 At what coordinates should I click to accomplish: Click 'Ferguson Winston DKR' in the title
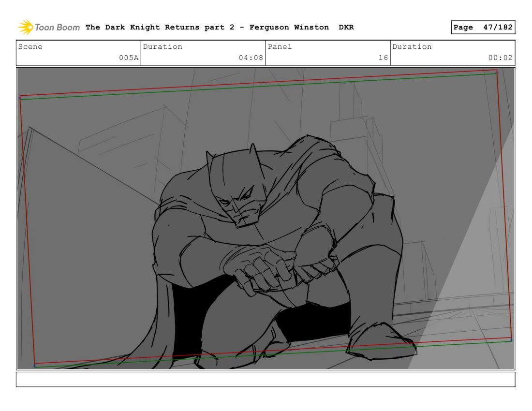click(302, 27)
